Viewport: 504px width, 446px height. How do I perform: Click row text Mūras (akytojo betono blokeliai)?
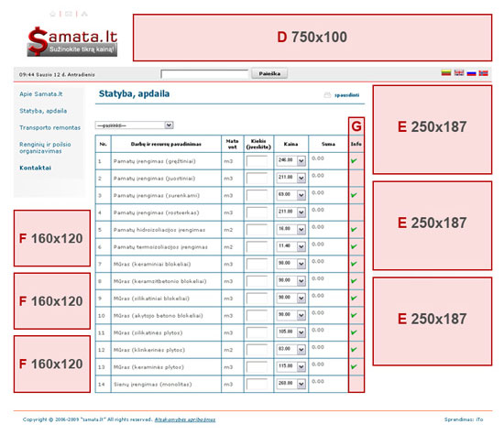159,316
